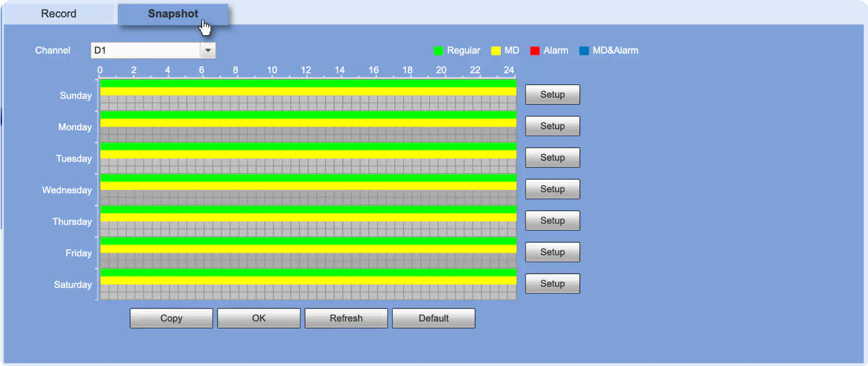Refresh the snapshot schedule
The image size is (868, 366).
pos(346,318)
